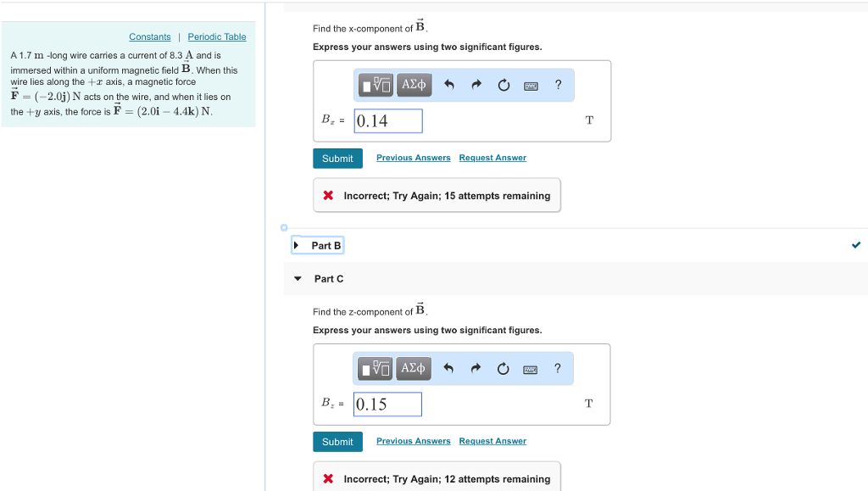Click the help question mark in Part C

coord(557,368)
